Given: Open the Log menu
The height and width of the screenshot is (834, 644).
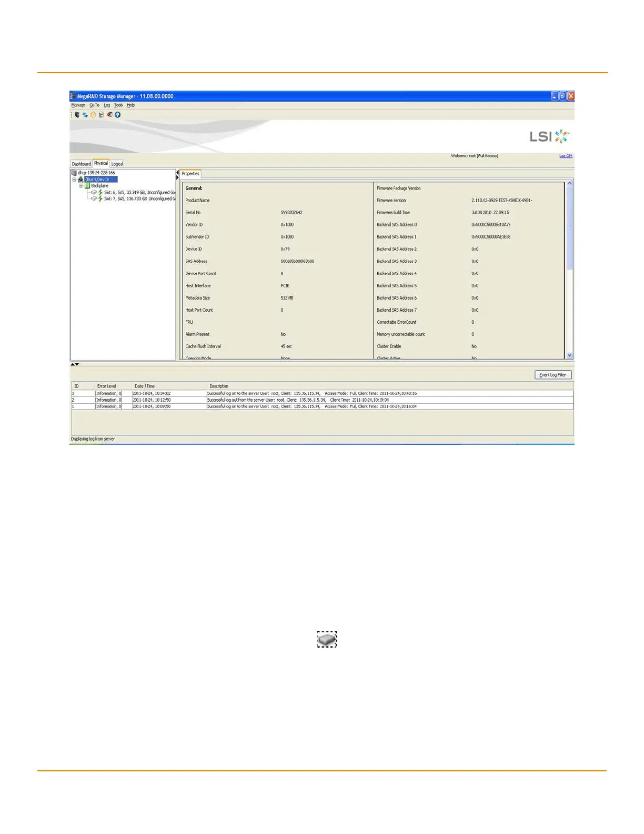Looking at the screenshot, I should [x=107, y=105].
